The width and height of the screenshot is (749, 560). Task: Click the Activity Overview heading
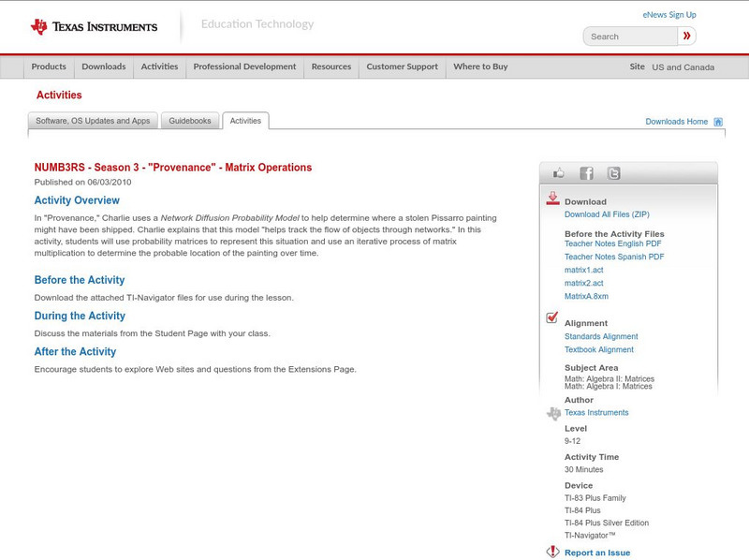[x=77, y=200]
